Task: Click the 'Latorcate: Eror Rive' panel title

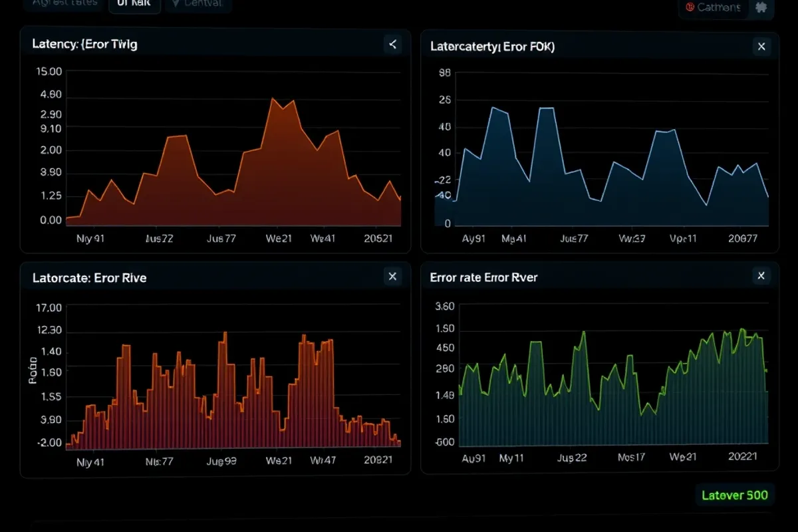Action: 89,278
